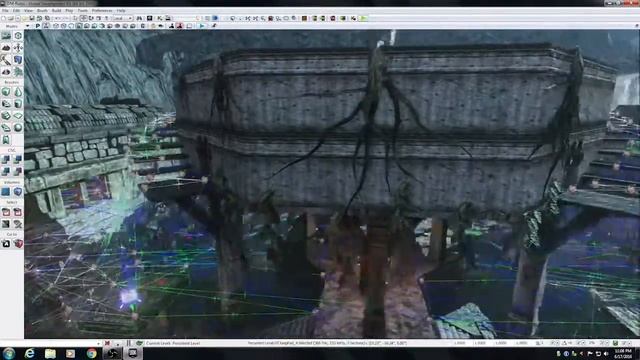Start game with green play icon
Viewport: 640px width, 360px height.
[363, 18]
